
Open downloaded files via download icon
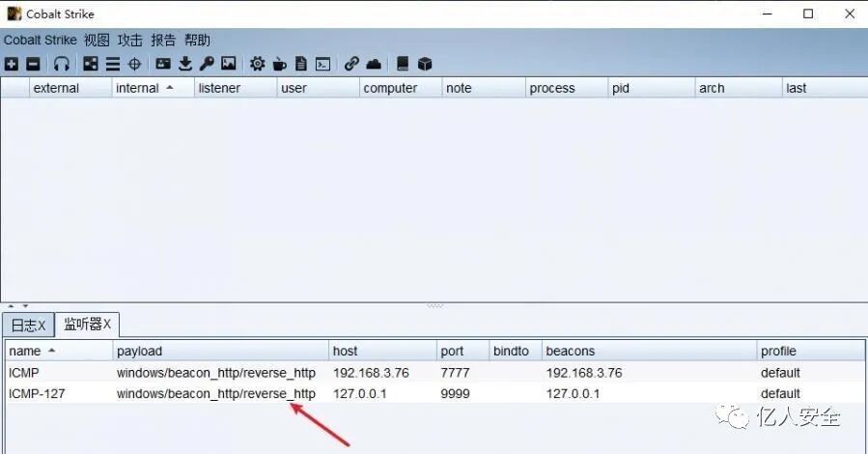coord(185,64)
